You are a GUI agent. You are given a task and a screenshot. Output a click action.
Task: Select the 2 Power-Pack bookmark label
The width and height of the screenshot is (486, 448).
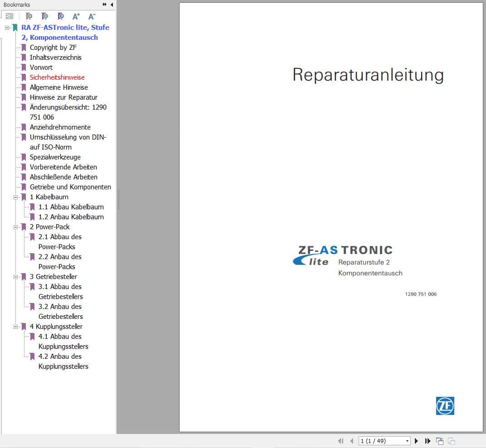49,226
